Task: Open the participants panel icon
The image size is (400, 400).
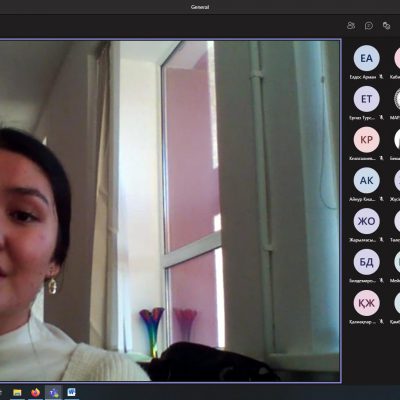Action: 351,25
